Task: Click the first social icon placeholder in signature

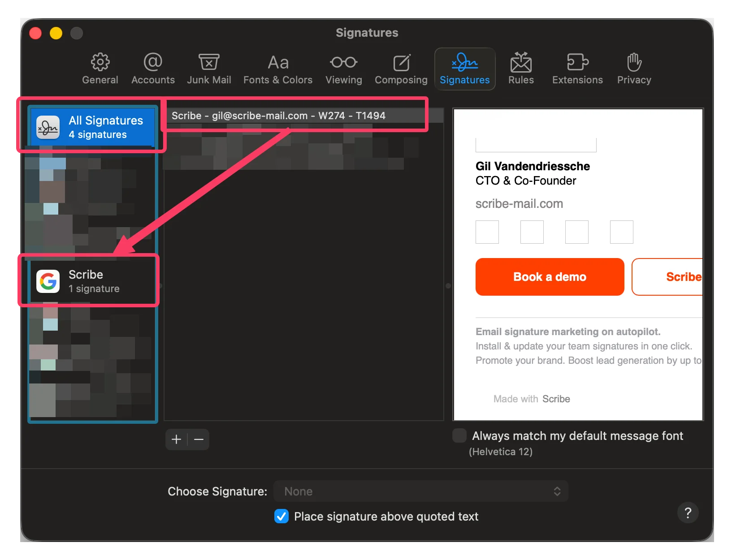Action: (x=487, y=232)
